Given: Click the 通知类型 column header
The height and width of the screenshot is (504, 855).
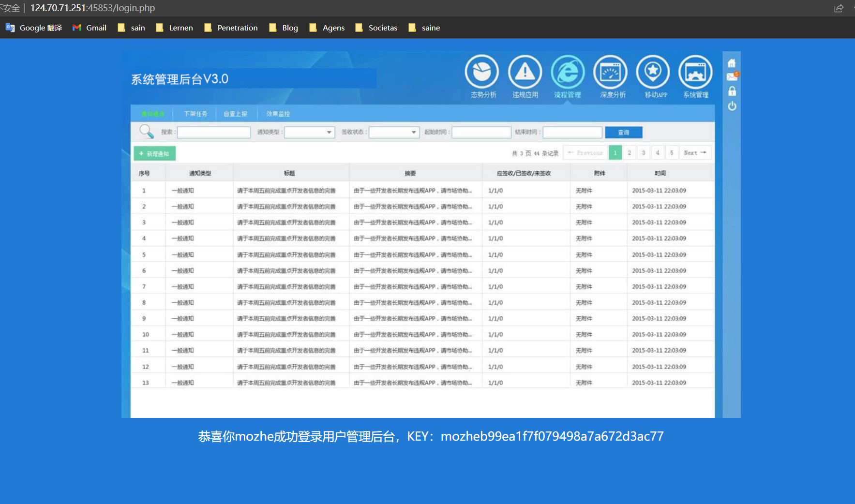Looking at the screenshot, I should tap(200, 173).
